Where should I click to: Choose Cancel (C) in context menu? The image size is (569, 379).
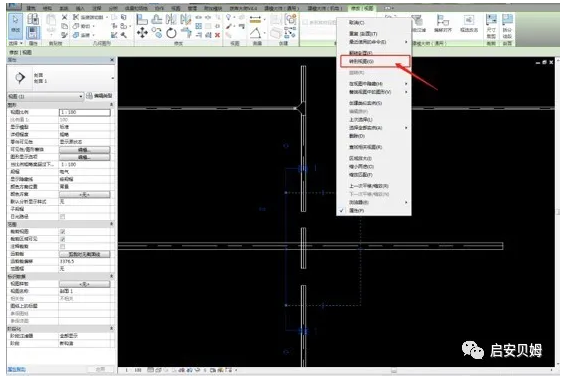(x=374, y=23)
